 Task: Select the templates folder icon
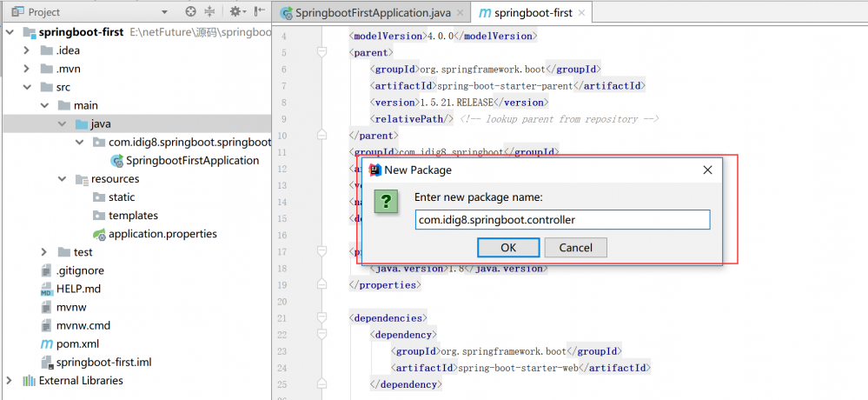pyautogui.click(x=99, y=216)
